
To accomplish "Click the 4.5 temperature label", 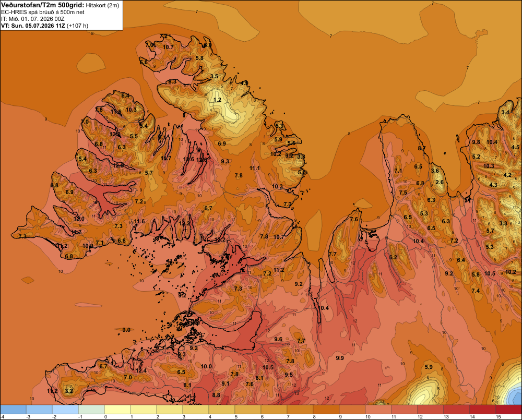I will click(515, 147).
